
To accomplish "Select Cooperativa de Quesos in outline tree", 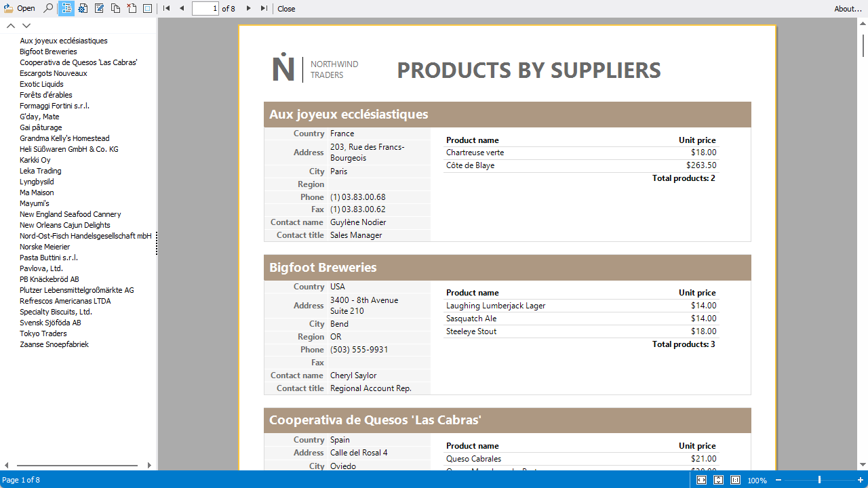I will pyautogui.click(x=79, y=62).
